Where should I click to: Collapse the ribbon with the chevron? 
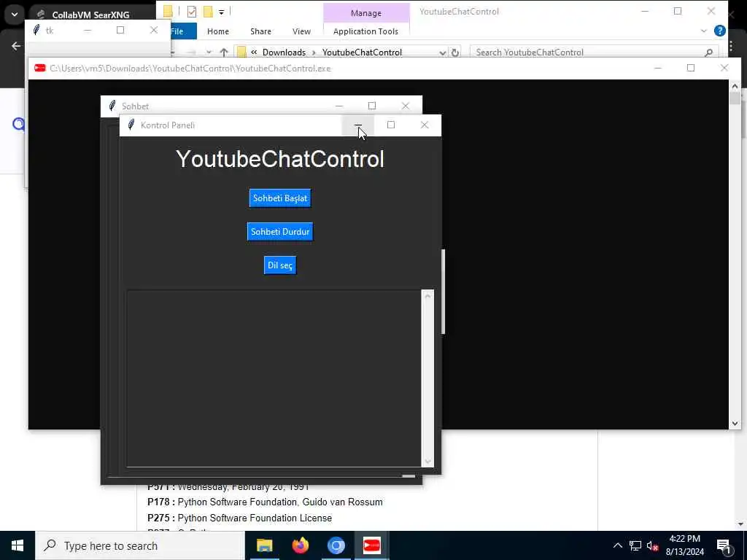click(x=704, y=31)
